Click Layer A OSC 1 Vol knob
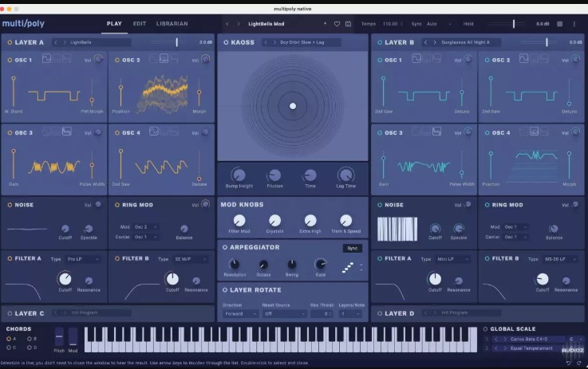 (x=98, y=59)
